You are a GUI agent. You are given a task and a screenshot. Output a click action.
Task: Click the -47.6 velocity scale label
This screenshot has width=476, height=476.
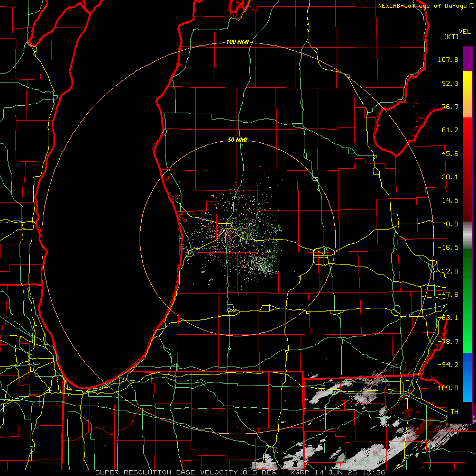click(x=448, y=295)
